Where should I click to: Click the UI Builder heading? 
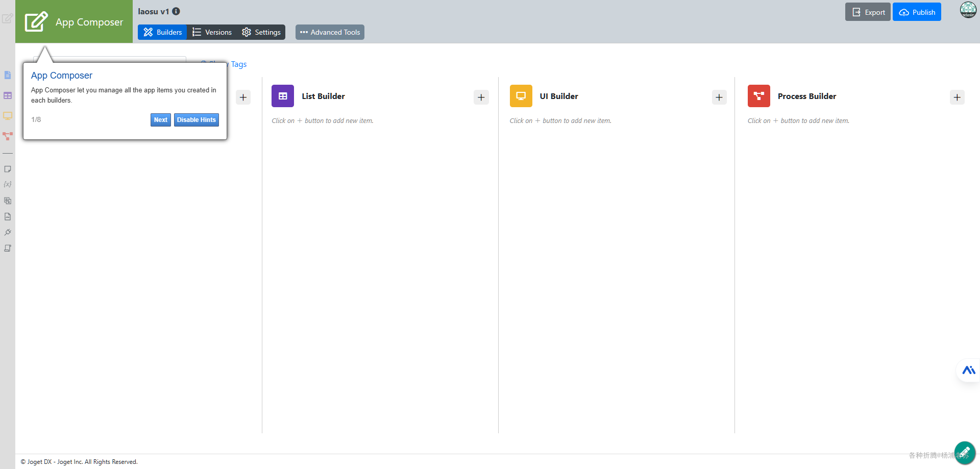tap(559, 96)
